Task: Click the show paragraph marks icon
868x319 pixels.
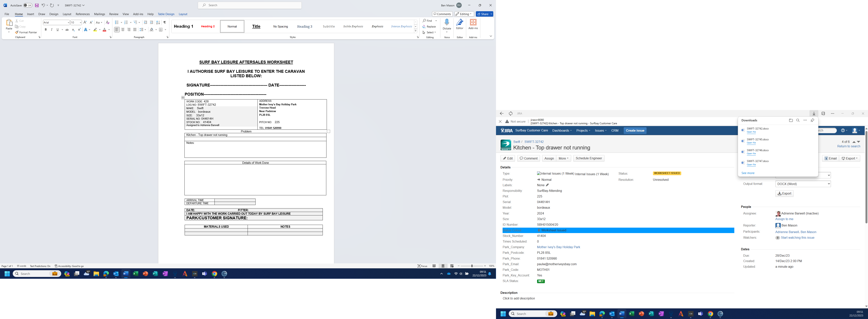Action: point(165,22)
